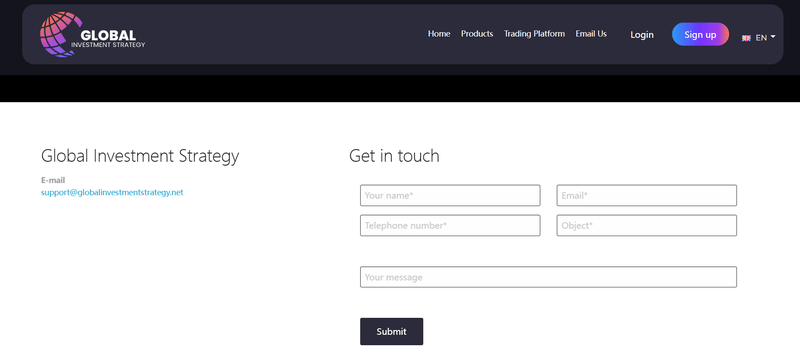This screenshot has height=360, width=800.
Task: Click the 'Global Investment Strategy' page heading
Action: [x=140, y=156]
